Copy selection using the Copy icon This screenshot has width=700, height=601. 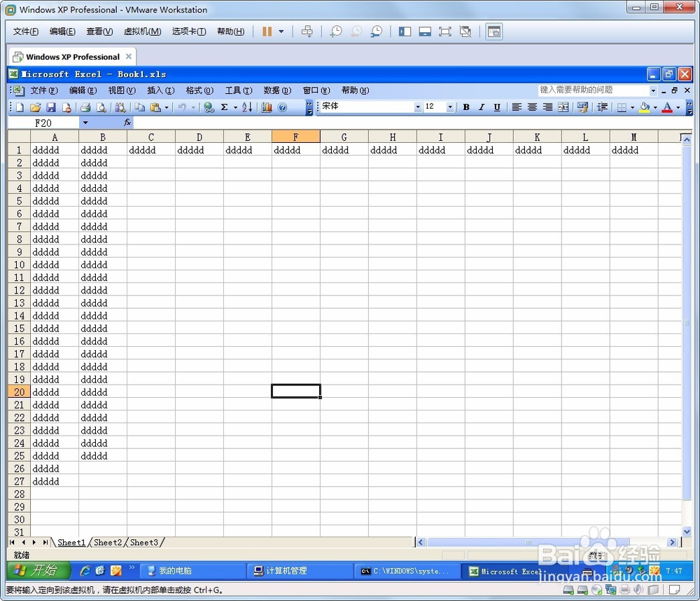point(140,107)
